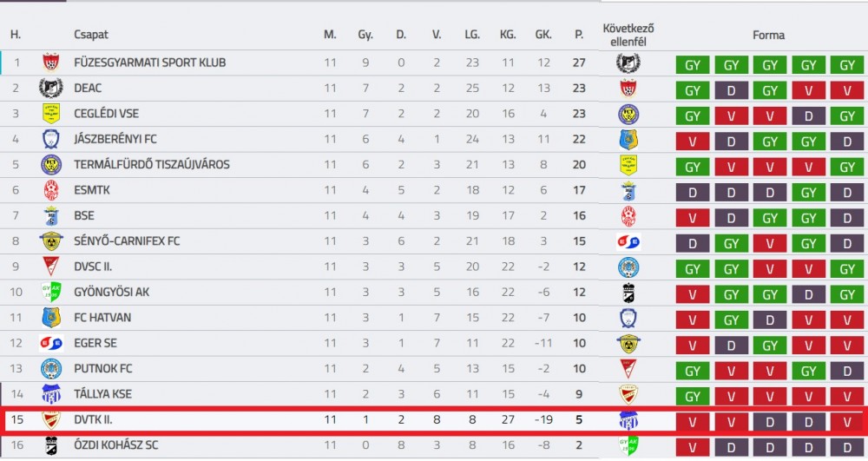
Task: Select the Eger SE logo in row 12
Action: pos(51,343)
